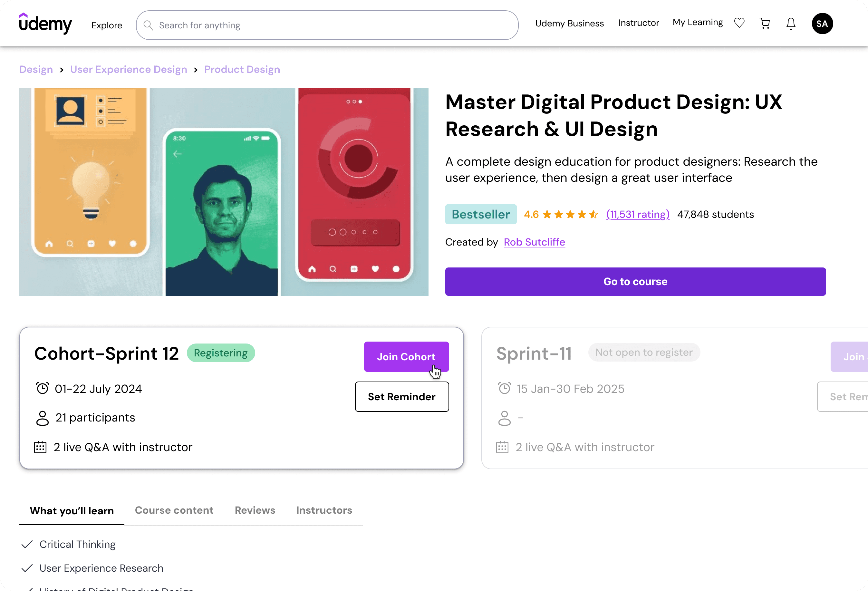Click the clock icon beside 01-22 July 2024

click(x=42, y=389)
